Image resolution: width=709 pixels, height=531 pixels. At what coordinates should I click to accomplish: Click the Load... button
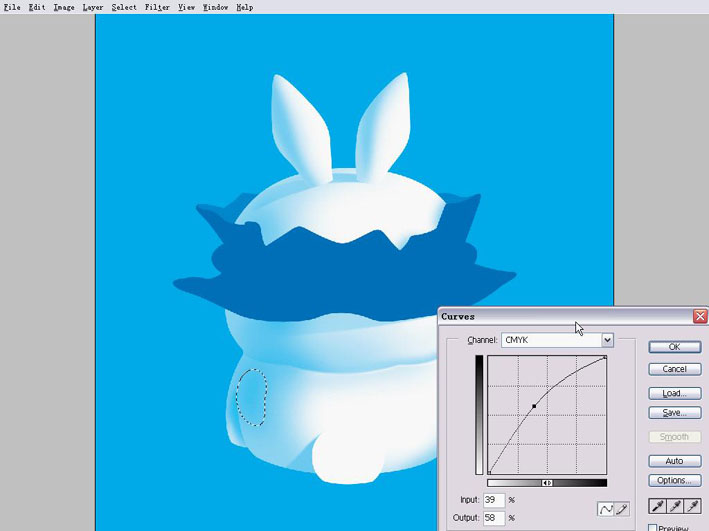tap(675, 393)
